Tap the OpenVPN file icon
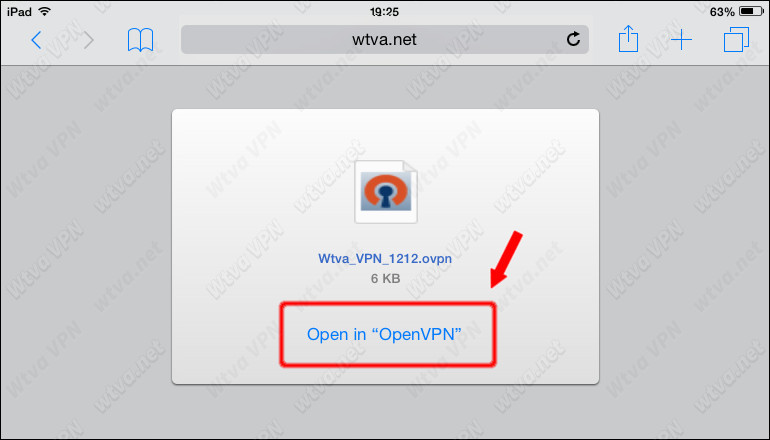Viewport: 770px width, 440px height. 386,192
